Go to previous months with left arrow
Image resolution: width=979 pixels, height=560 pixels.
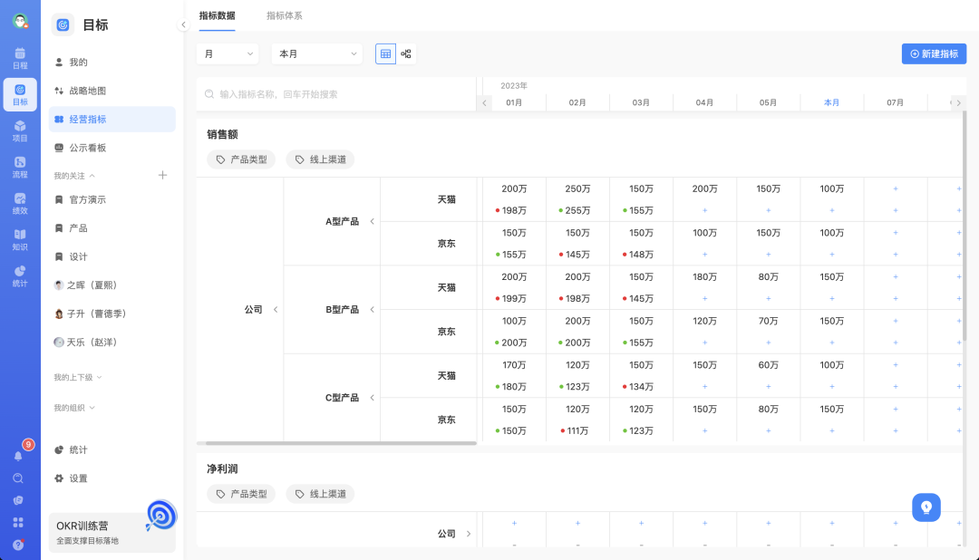484,102
